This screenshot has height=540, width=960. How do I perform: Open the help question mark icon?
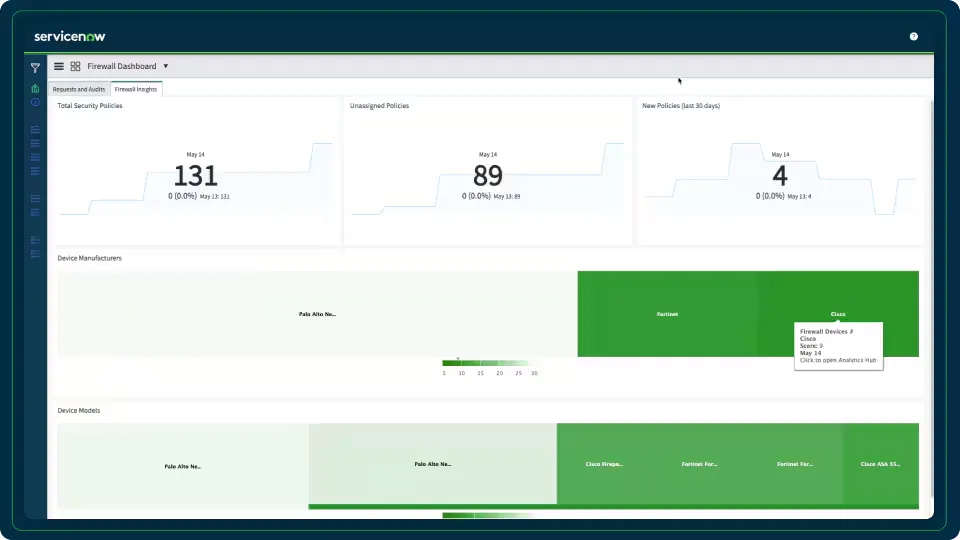(913, 37)
